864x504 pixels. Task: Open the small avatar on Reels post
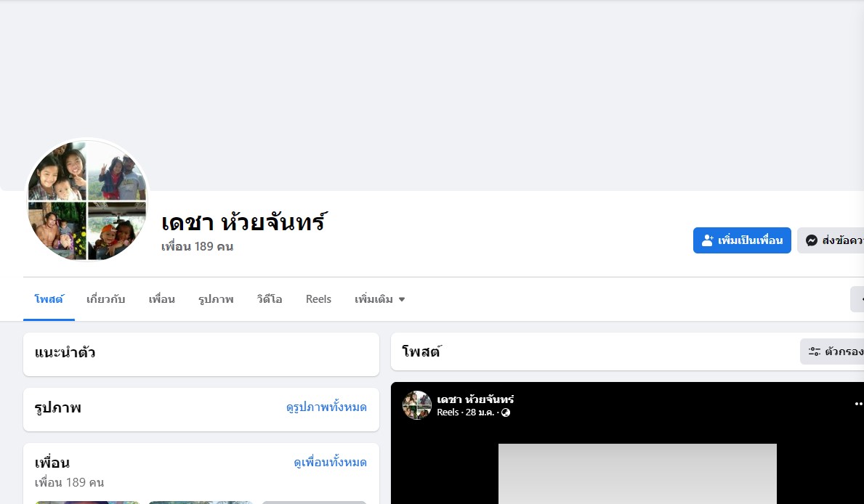(x=416, y=405)
